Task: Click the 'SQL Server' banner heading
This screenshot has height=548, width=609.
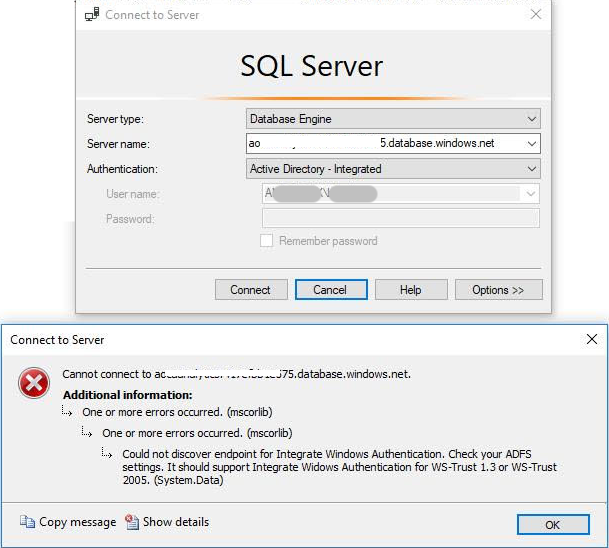Action: (311, 66)
